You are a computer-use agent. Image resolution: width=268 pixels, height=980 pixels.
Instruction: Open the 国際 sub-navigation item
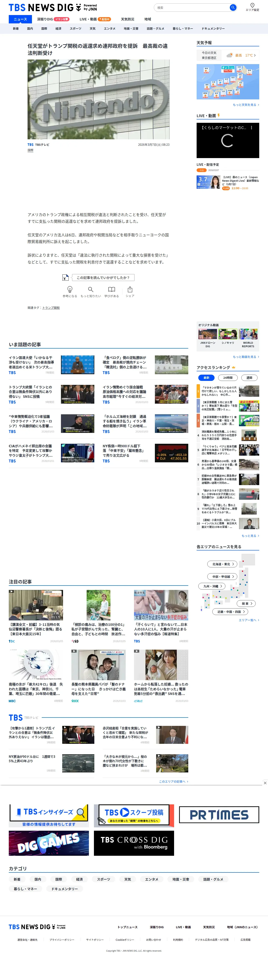click(44, 29)
